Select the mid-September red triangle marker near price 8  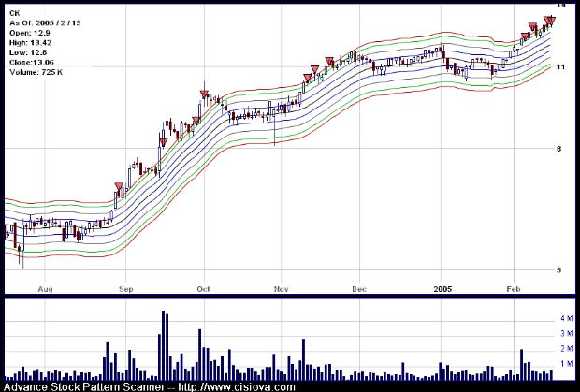(x=163, y=142)
